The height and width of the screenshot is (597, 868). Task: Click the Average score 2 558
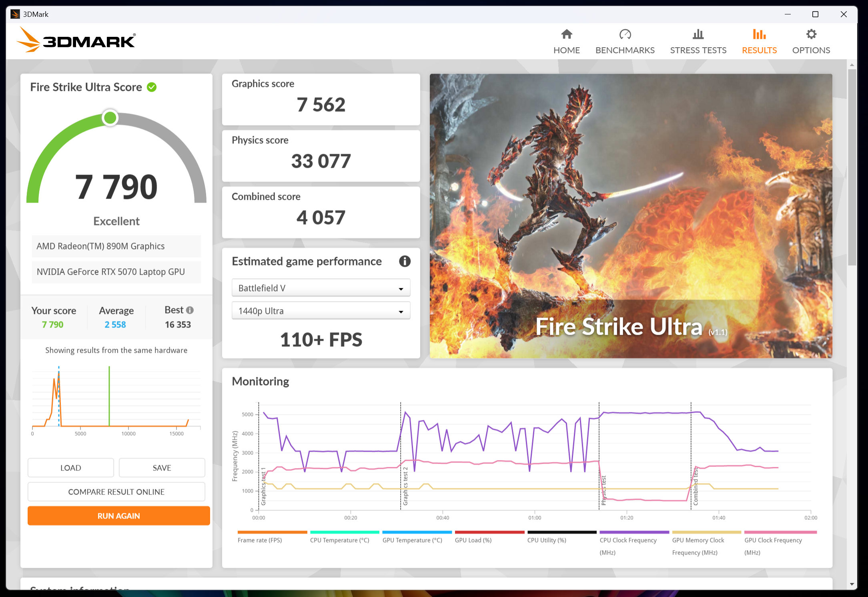115,325
